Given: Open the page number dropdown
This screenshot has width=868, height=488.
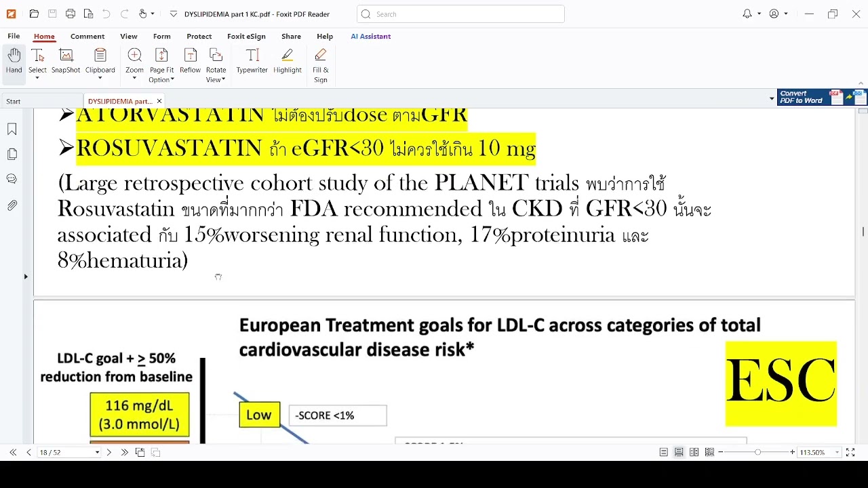Looking at the screenshot, I should coord(97,452).
